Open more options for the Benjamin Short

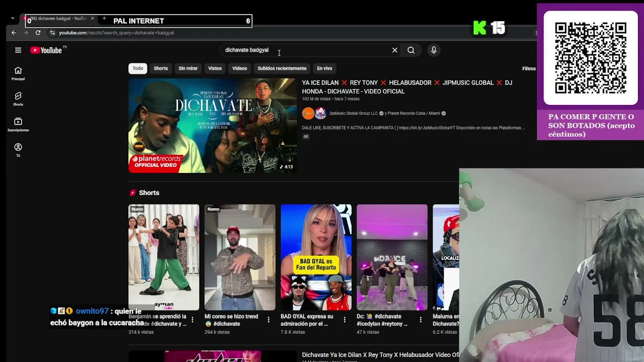tap(192, 320)
